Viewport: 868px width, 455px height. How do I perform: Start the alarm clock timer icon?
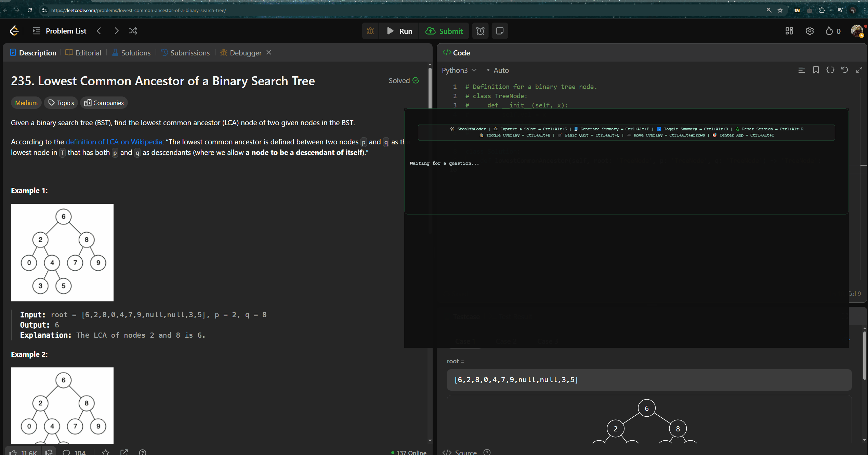[480, 31]
